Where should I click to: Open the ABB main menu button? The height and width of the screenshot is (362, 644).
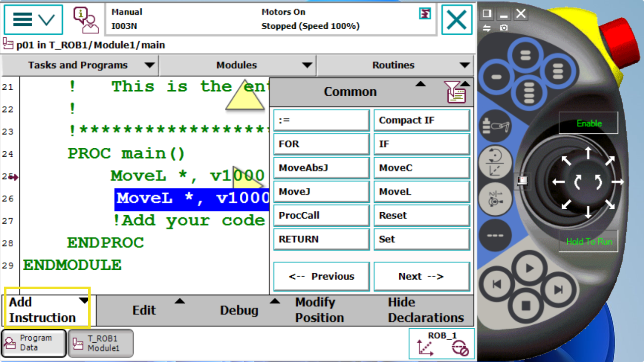(x=33, y=20)
